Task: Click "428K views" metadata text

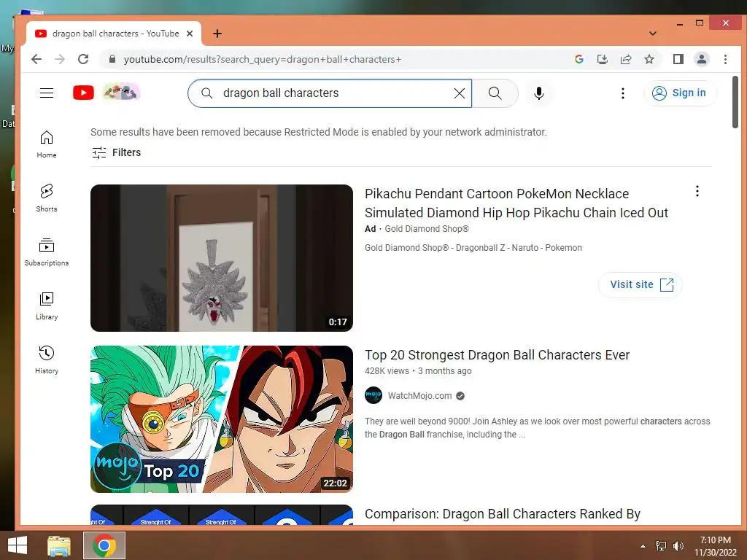Action: tap(387, 371)
